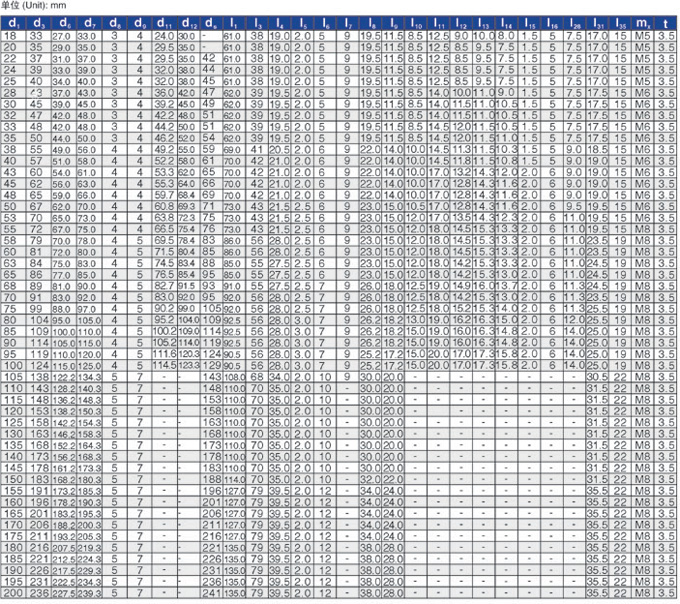The image size is (680, 604).
Task: Click the d1 value 105 row label
Action: click(11, 377)
